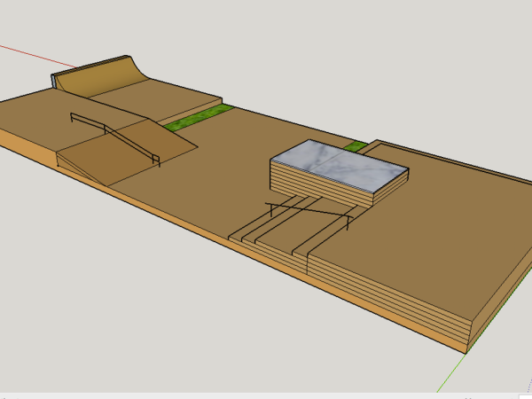Select the curved quarter pipe ramp surface

(106, 77)
